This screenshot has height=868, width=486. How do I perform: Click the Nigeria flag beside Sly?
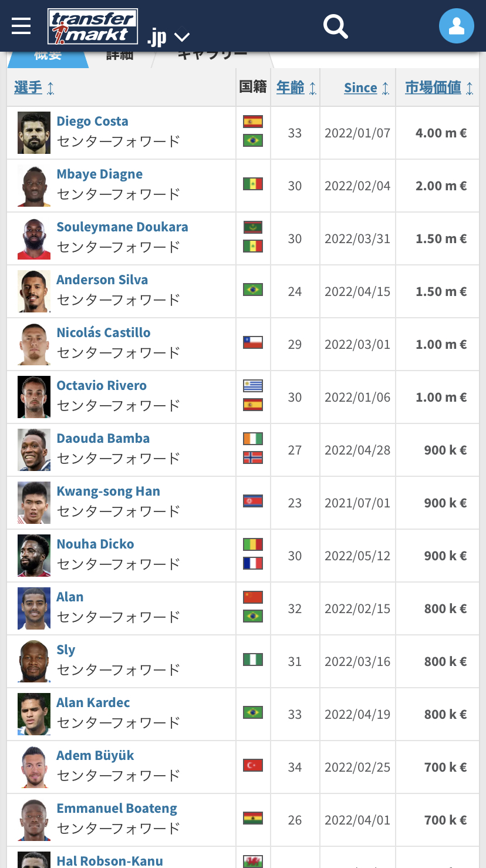[x=253, y=660]
